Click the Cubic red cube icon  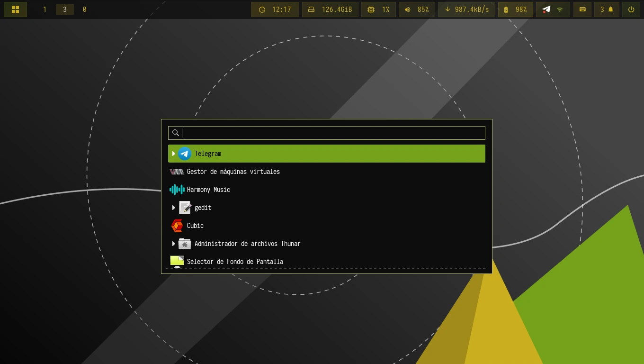[177, 226]
